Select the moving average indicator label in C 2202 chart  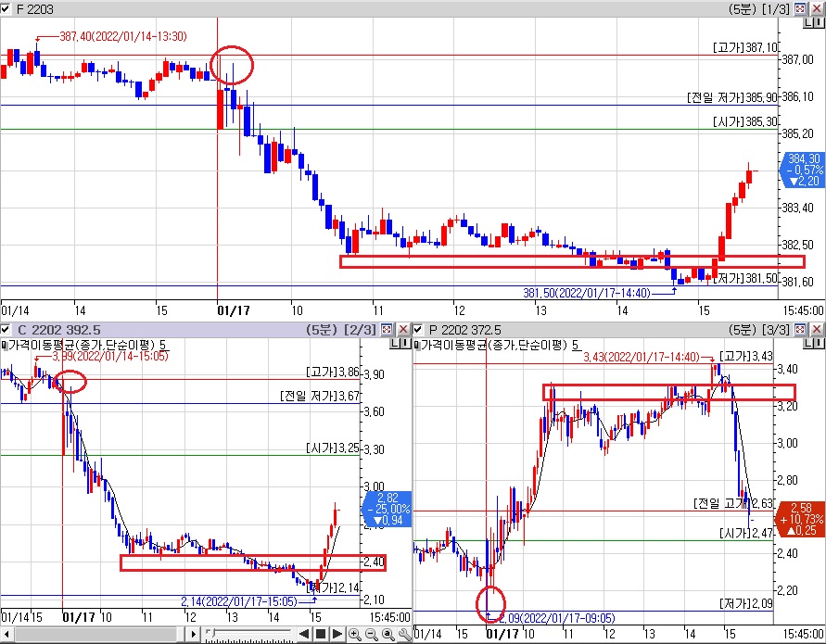pos(87,345)
